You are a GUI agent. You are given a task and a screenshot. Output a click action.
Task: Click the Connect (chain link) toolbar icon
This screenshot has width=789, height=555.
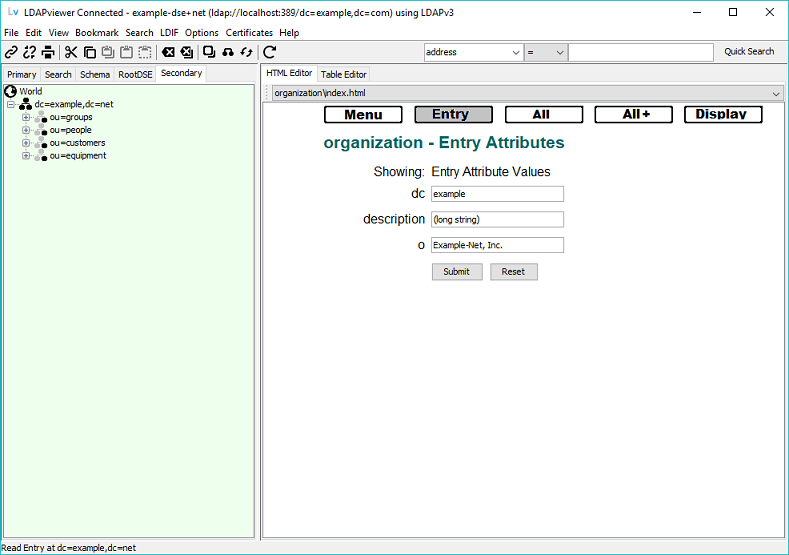point(11,52)
